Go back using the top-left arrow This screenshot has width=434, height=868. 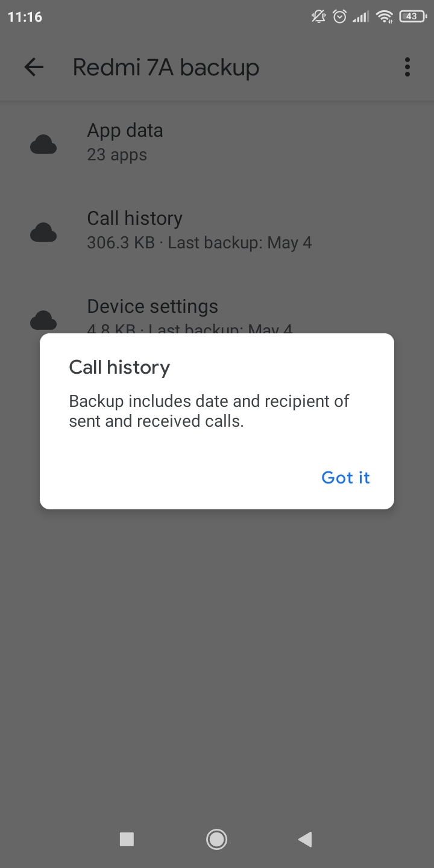34,67
